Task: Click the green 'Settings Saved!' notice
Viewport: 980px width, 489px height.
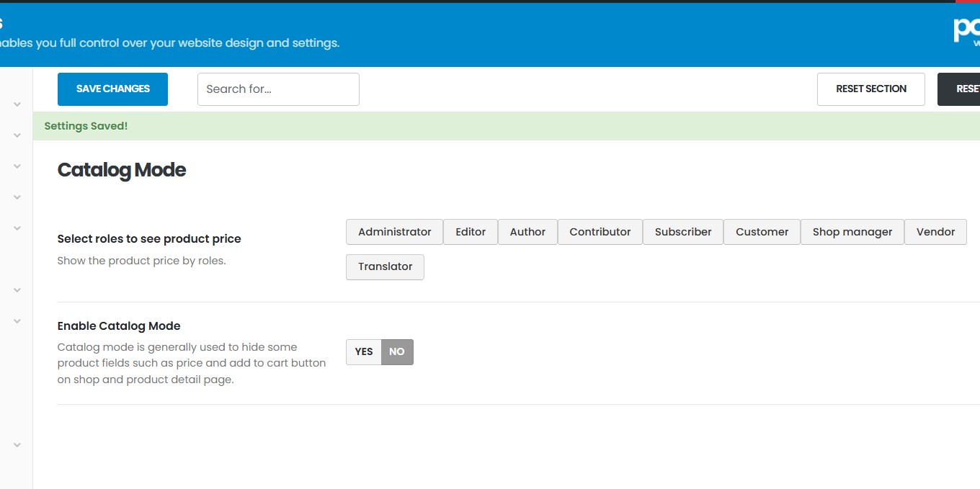Action: [86, 126]
